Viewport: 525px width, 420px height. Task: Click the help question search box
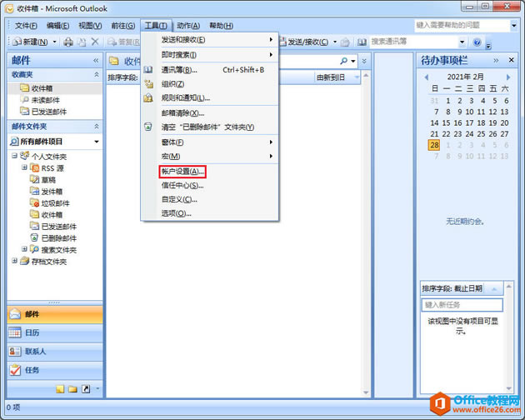(x=462, y=25)
